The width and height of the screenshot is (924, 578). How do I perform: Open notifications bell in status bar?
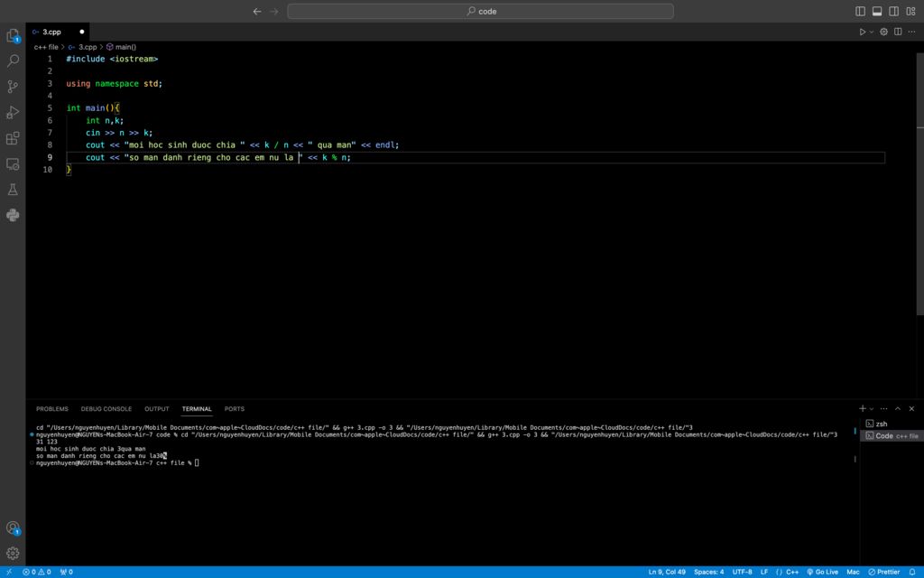click(912, 572)
